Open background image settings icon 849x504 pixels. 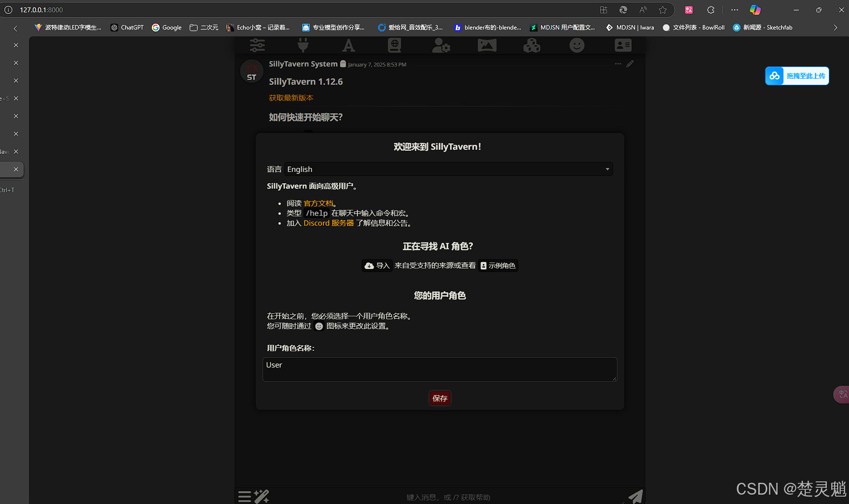click(487, 45)
